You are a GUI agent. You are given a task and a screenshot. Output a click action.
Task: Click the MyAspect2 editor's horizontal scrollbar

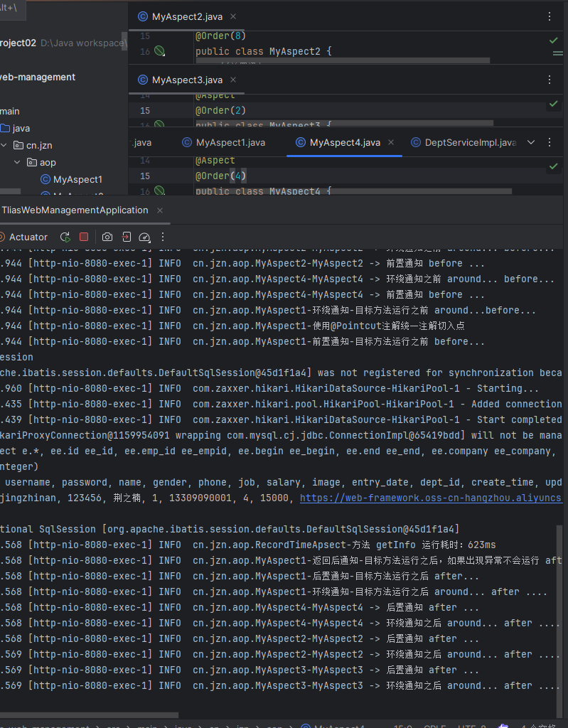[x=343, y=60]
